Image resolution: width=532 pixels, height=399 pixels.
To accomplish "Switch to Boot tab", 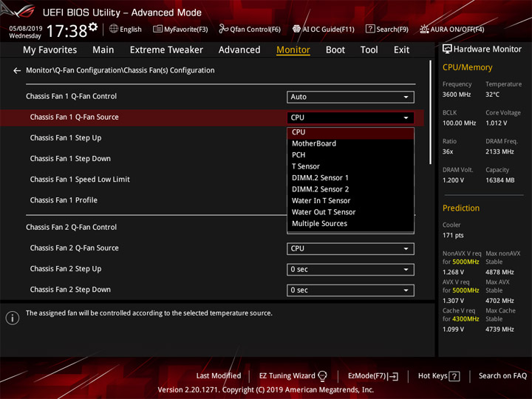I will (x=335, y=50).
